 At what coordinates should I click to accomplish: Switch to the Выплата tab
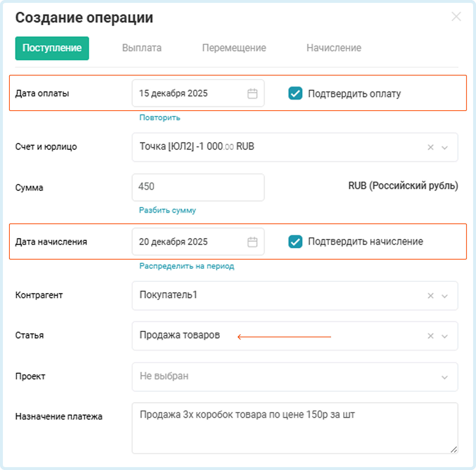142,48
